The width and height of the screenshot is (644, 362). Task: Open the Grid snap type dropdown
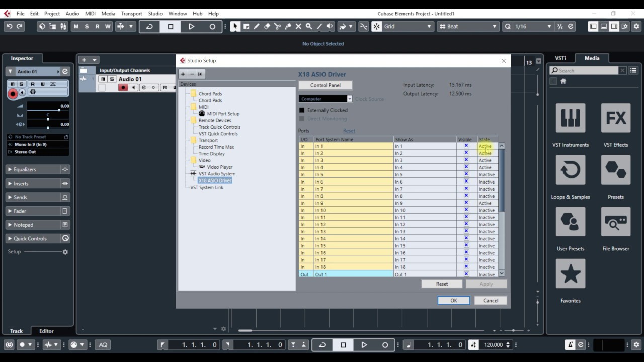click(408, 26)
